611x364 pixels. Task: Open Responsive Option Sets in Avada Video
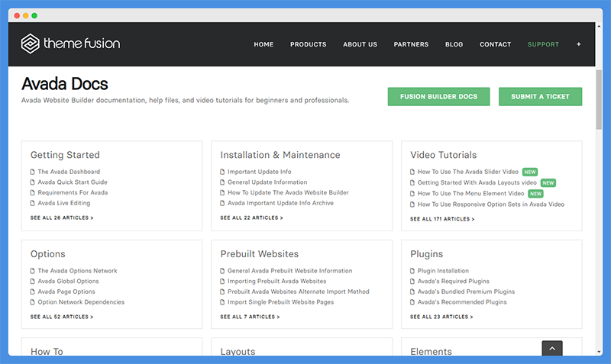pyautogui.click(x=491, y=205)
